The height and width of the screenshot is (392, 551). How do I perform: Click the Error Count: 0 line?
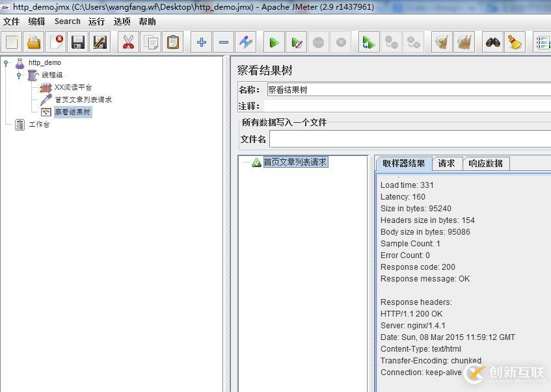pyautogui.click(x=405, y=255)
